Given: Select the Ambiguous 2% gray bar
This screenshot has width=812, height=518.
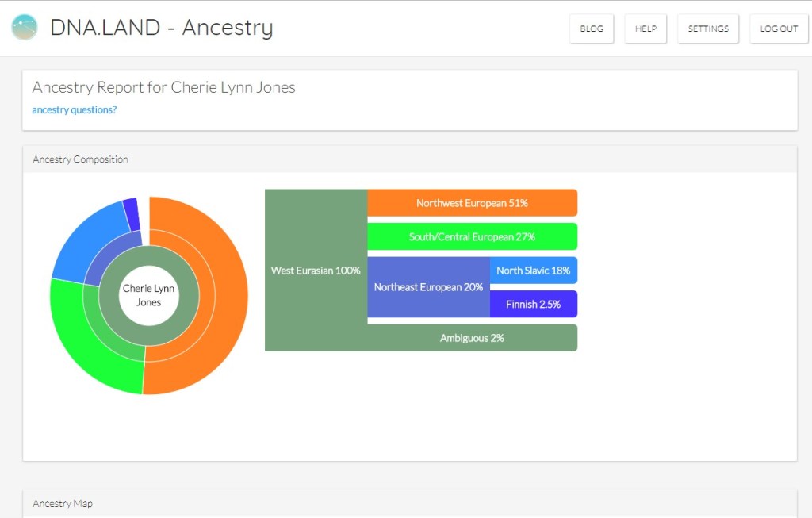Looking at the screenshot, I should [x=471, y=337].
